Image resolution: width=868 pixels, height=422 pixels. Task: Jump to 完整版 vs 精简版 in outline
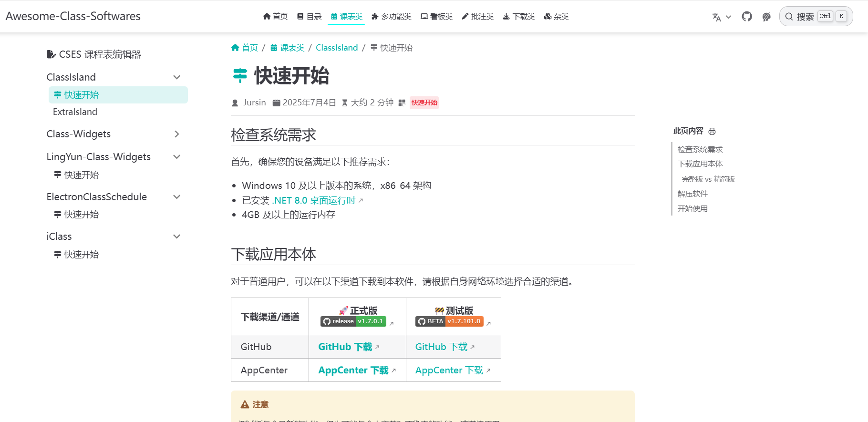(708, 179)
